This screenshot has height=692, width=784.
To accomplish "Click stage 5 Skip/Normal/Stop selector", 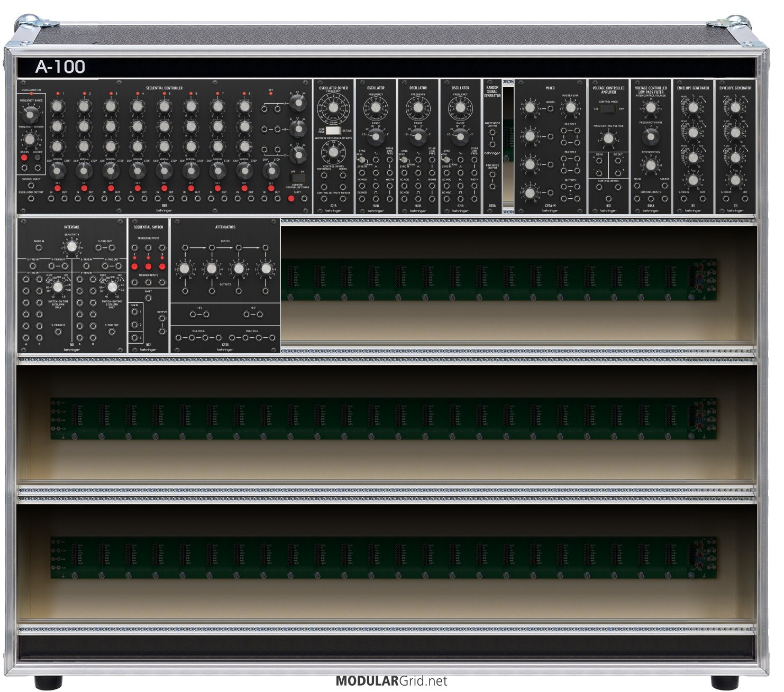I will click(165, 170).
